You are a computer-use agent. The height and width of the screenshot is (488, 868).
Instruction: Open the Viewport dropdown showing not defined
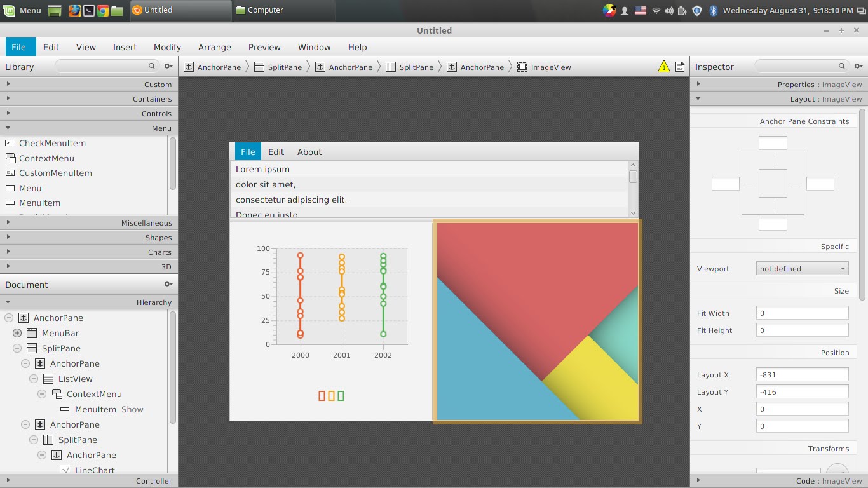802,268
